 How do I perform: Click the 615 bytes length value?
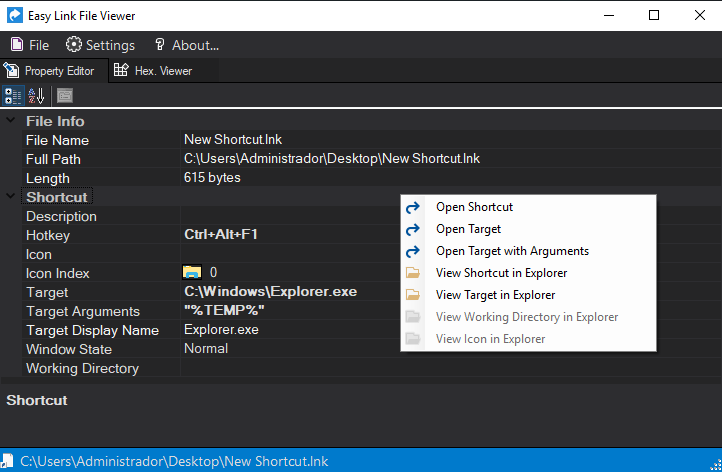click(212, 177)
